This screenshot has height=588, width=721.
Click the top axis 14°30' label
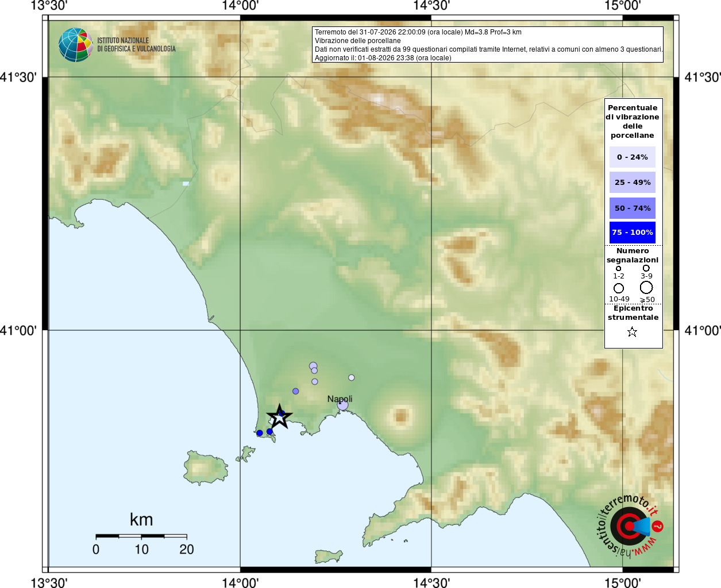[431, 6]
